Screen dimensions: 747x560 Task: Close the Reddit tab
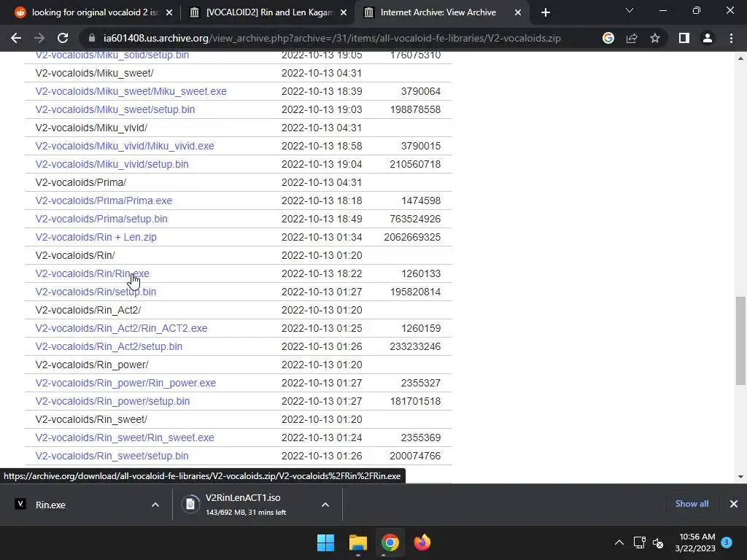(x=169, y=12)
